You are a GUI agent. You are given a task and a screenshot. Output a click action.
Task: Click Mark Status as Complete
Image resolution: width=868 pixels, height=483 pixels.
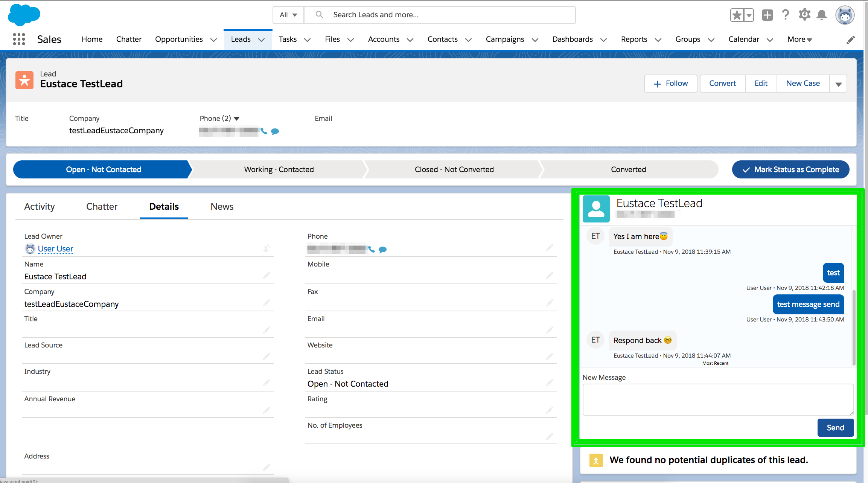(x=790, y=169)
